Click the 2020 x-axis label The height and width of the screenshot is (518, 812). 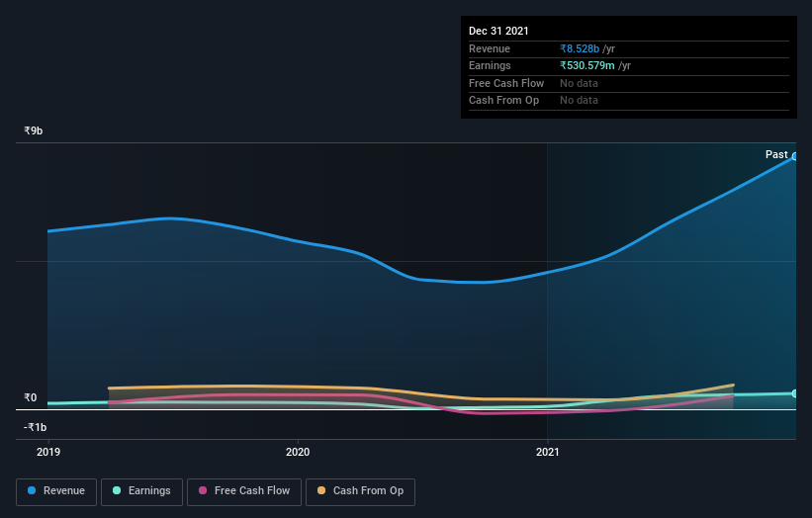click(x=298, y=453)
